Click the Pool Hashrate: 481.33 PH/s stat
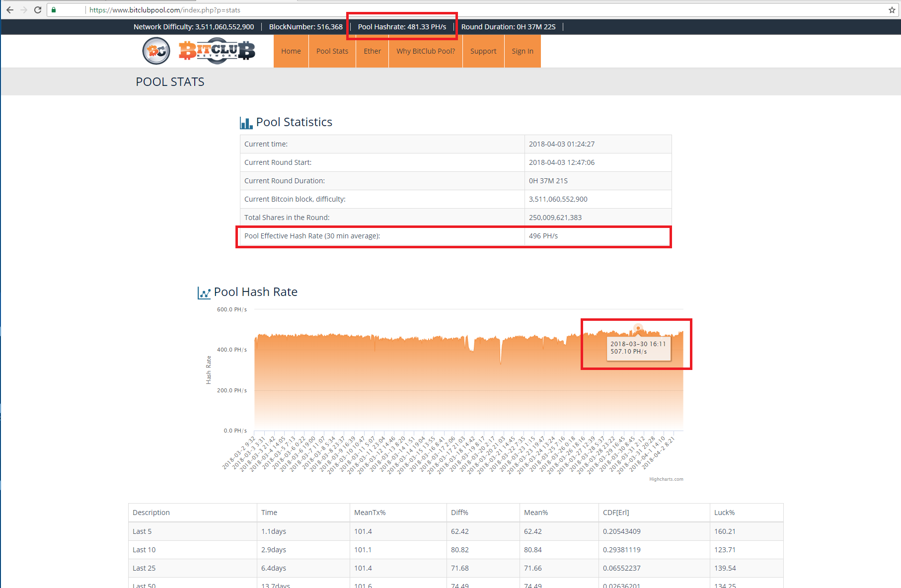The height and width of the screenshot is (588, 901). tap(402, 27)
